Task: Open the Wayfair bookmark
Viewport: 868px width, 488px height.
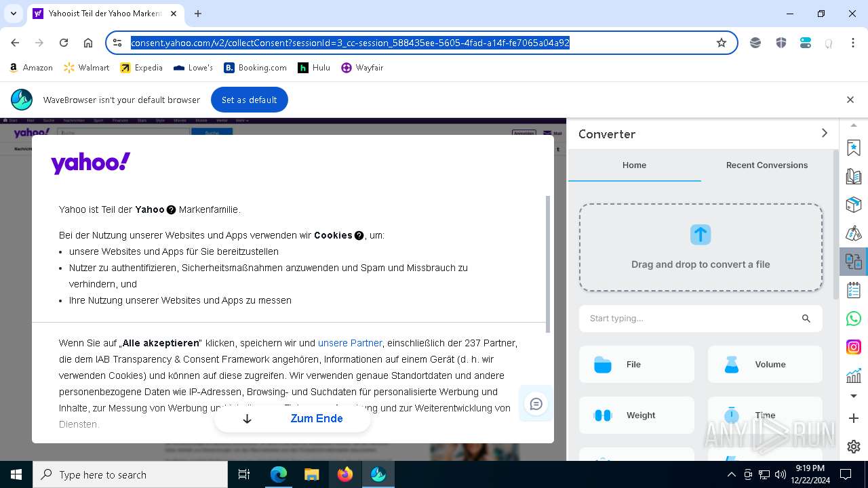Action: 362,68
